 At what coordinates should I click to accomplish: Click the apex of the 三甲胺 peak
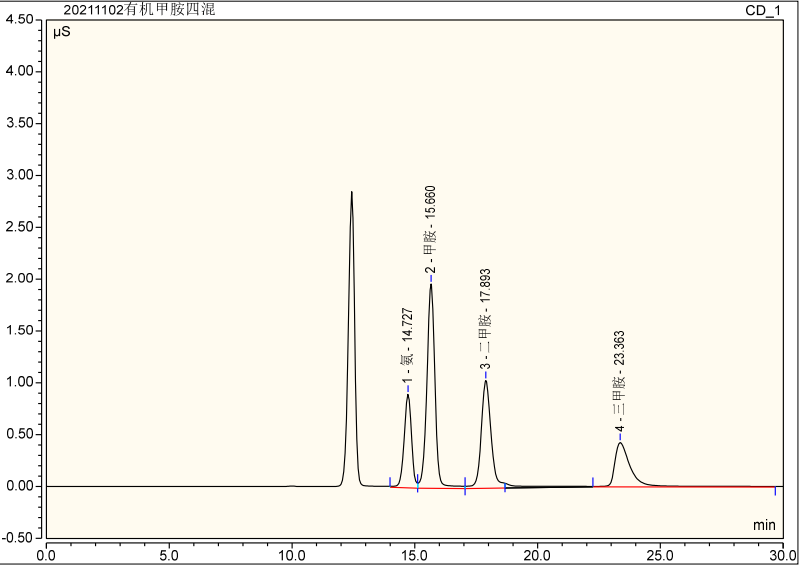pyautogui.click(x=621, y=443)
